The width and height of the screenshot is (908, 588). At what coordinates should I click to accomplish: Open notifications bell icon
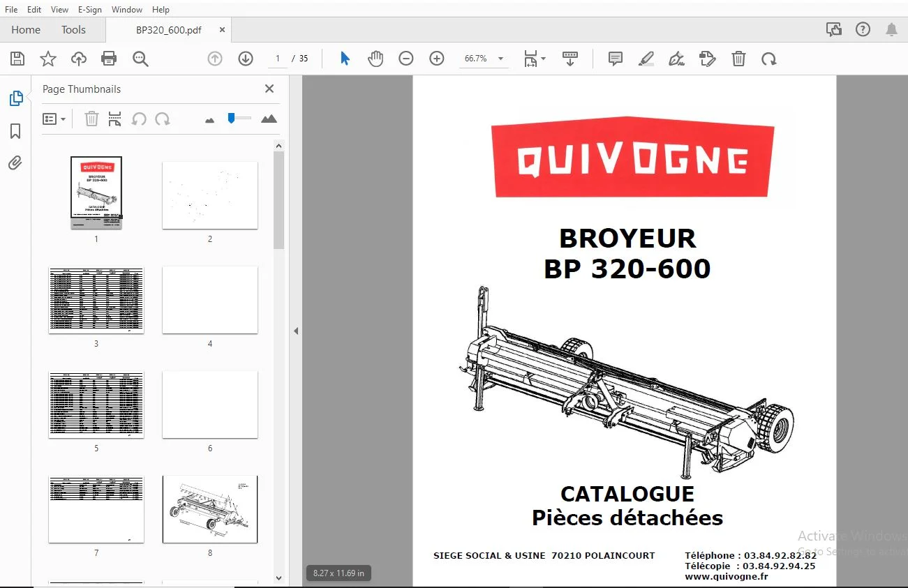pos(891,29)
